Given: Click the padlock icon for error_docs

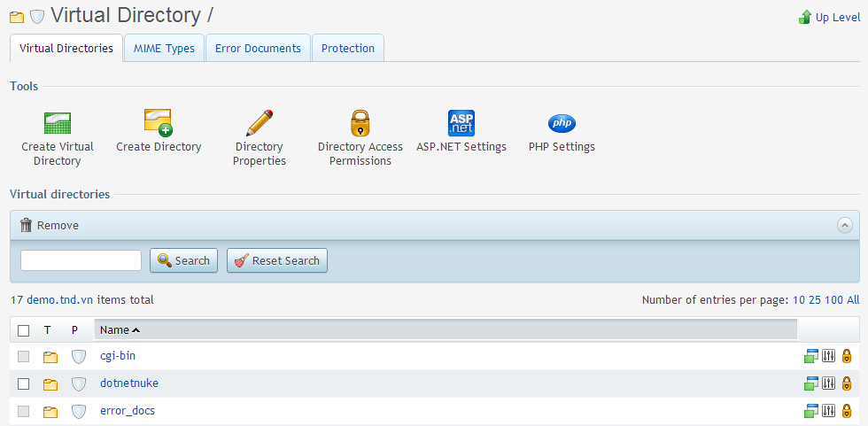Looking at the screenshot, I should [847, 411].
